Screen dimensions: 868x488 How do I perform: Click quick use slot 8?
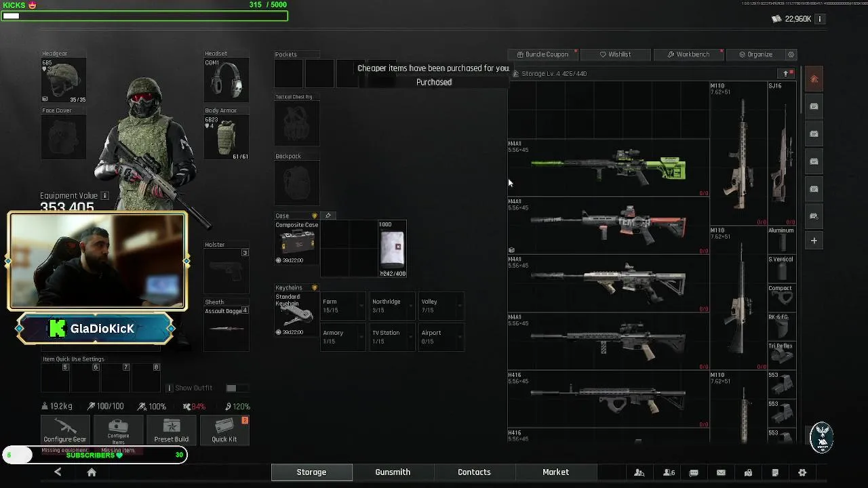[146, 378]
